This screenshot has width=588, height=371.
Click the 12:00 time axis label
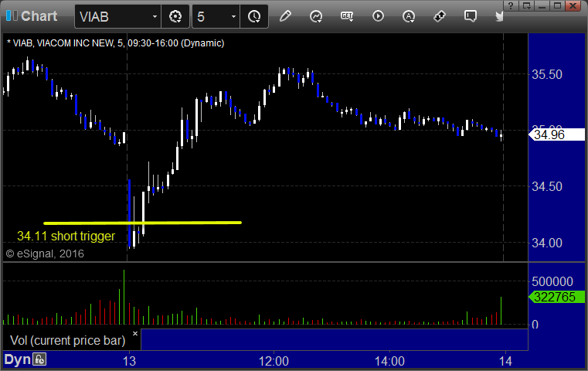coord(274,361)
